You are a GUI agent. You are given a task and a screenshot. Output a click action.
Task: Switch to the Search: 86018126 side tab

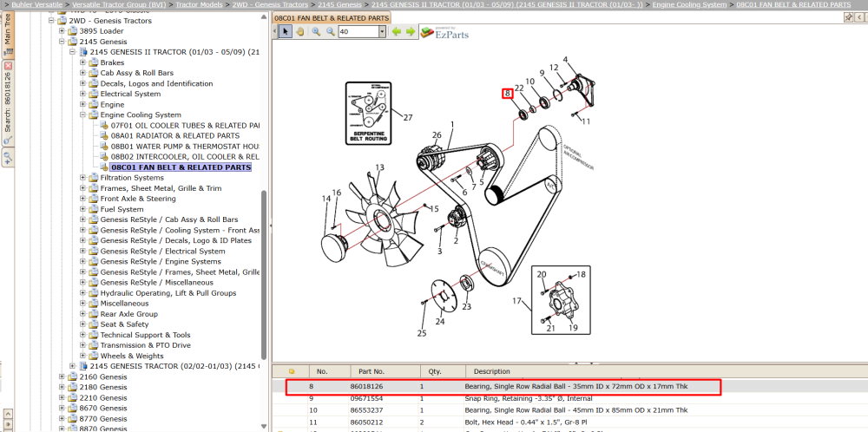(x=8, y=103)
